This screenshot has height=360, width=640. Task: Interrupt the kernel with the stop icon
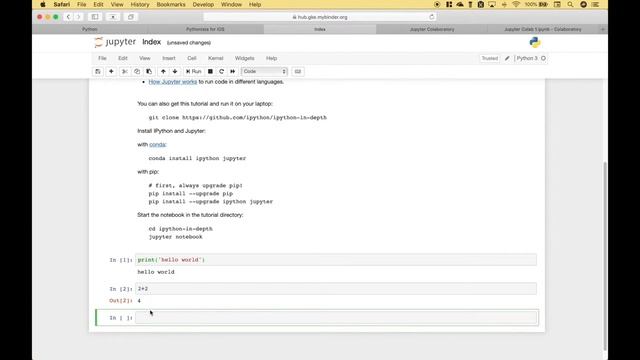pos(210,71)
